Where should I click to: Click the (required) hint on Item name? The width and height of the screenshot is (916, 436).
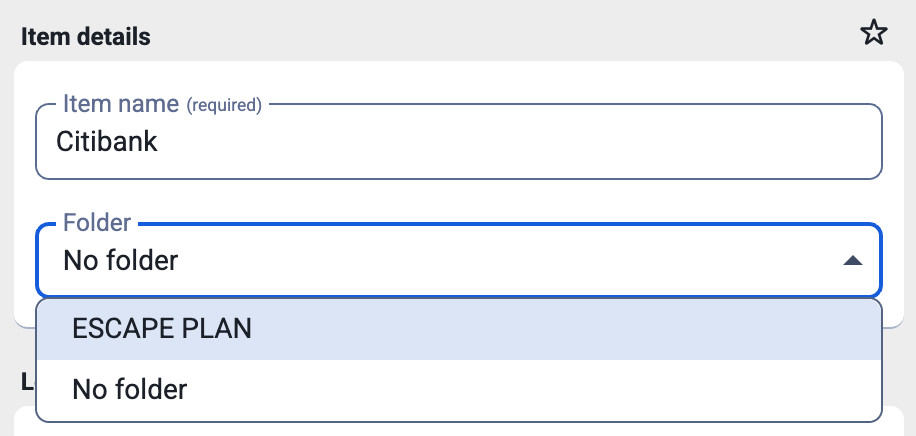(x=224, y=105)
